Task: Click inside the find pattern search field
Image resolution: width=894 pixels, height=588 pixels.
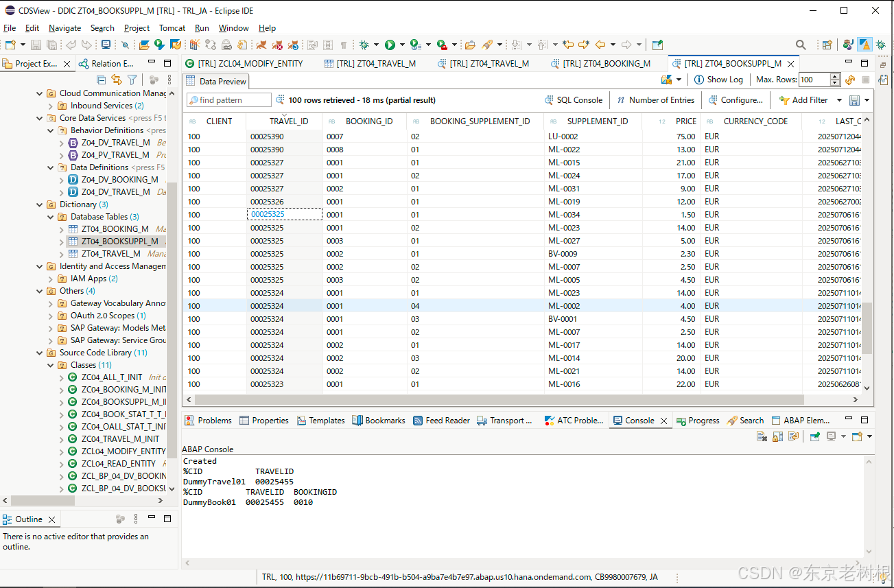Action: click(228, 99)
